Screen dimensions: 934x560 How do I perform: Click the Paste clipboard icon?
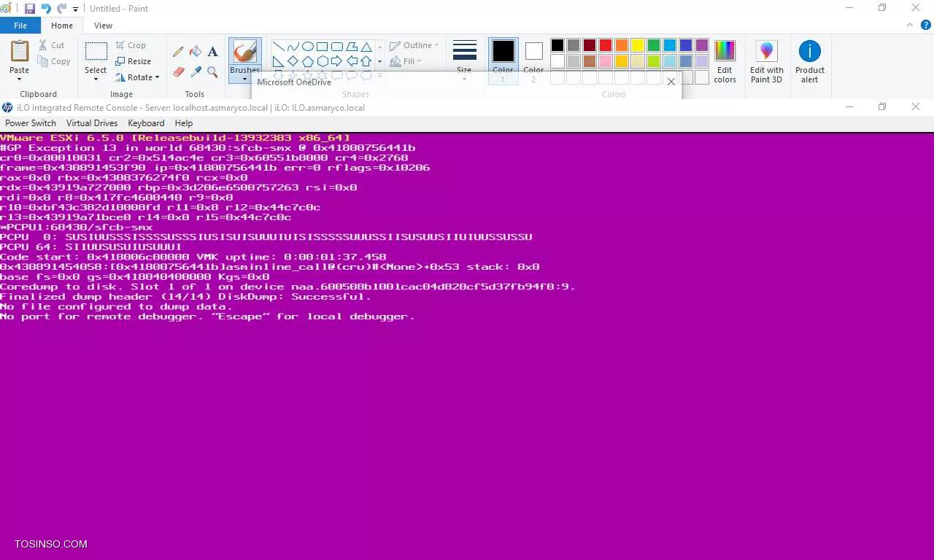(x=20, y=51)
